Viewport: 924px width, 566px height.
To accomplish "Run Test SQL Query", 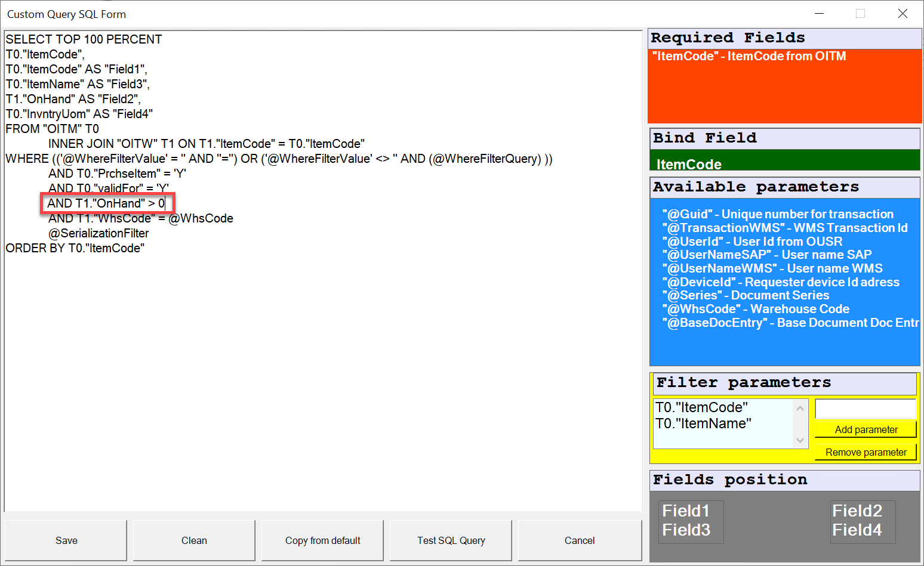I will point(451,540).
